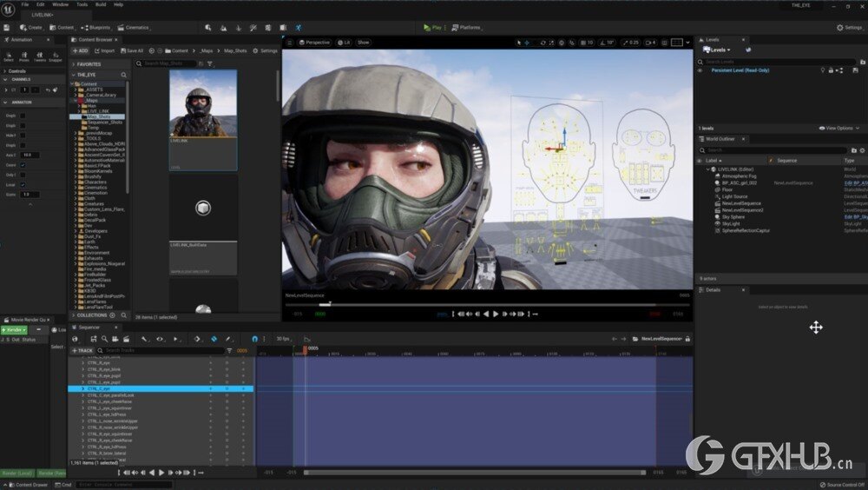Open the Select tool in Animation panel
This screenshot has height=490, width=868.
pos(9,56)
